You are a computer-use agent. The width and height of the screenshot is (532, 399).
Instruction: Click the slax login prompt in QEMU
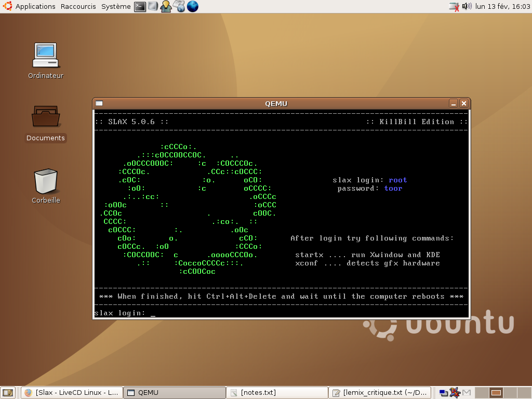click(x=125, y=313)
